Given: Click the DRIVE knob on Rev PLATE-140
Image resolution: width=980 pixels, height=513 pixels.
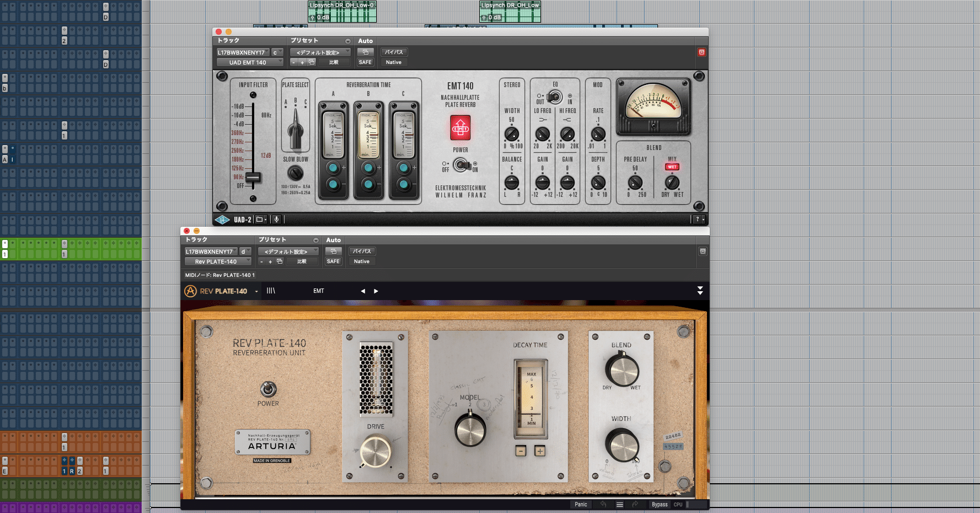Looking at the screenshot, I should (x=376, y=451).
